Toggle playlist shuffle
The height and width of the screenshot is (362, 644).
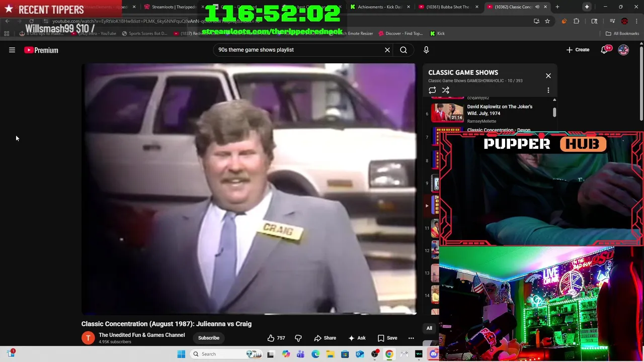(446, 90)
